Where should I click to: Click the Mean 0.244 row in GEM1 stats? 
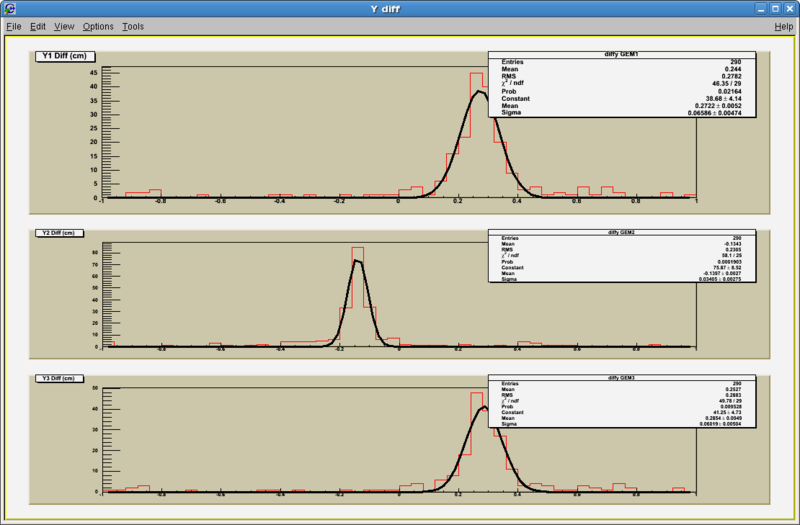tap(621, 69)
